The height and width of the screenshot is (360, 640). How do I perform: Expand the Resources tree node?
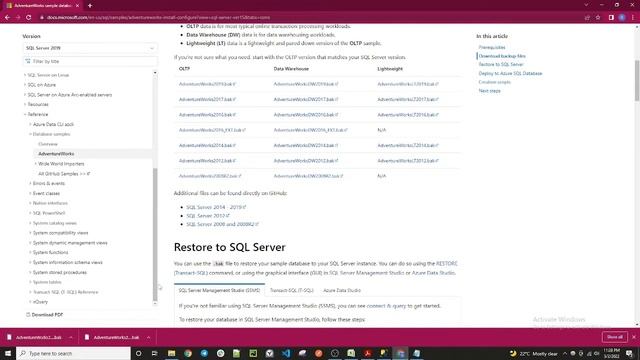coord(25,104)
